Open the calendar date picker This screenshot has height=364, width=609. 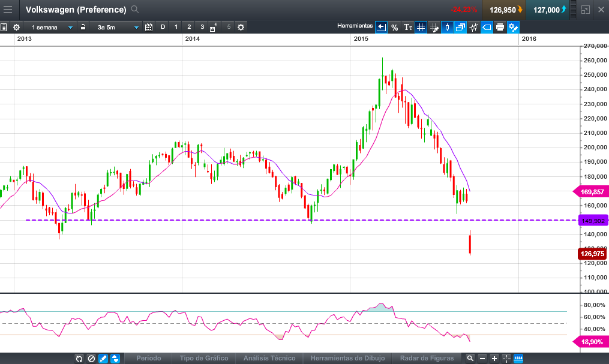[149, 27]
